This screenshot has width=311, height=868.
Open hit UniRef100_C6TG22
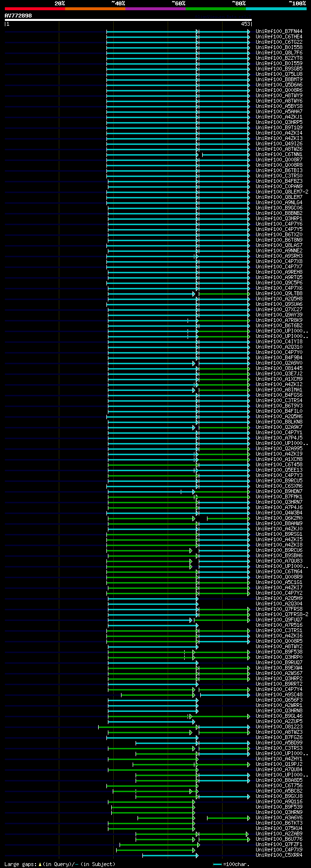279,42
